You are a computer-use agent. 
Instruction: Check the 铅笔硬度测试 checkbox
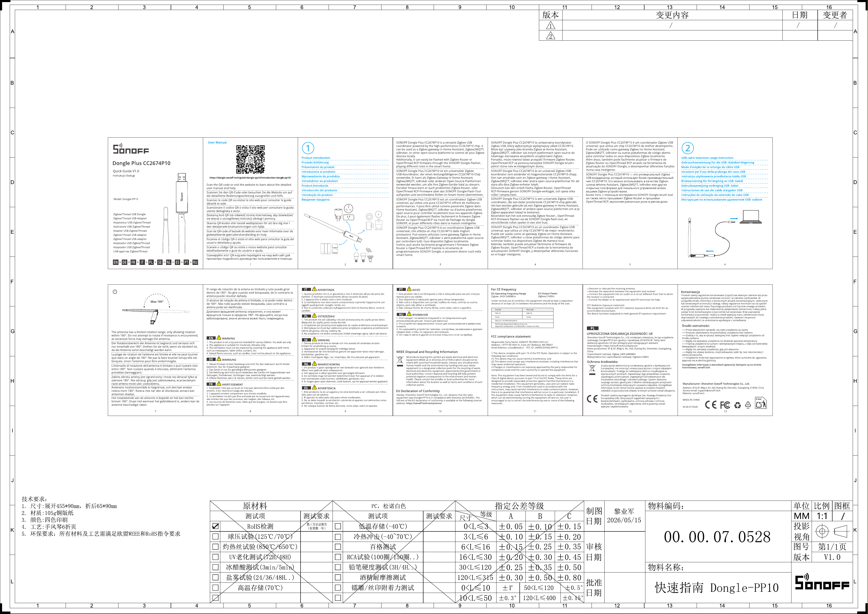(x=338, y=567)
